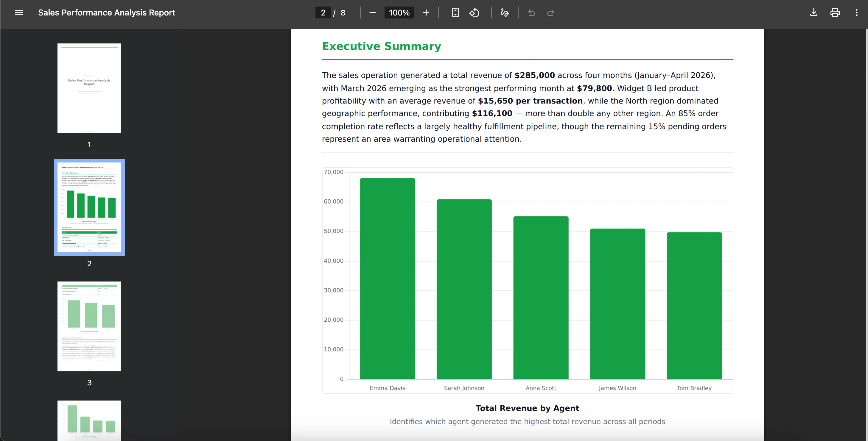Click the Emma Davis bar in chart
868x441 pixels.
coord(388,279)
